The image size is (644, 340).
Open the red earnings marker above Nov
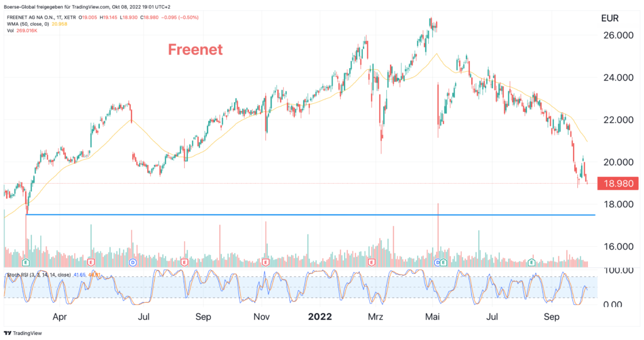click(x=266, y=263)
